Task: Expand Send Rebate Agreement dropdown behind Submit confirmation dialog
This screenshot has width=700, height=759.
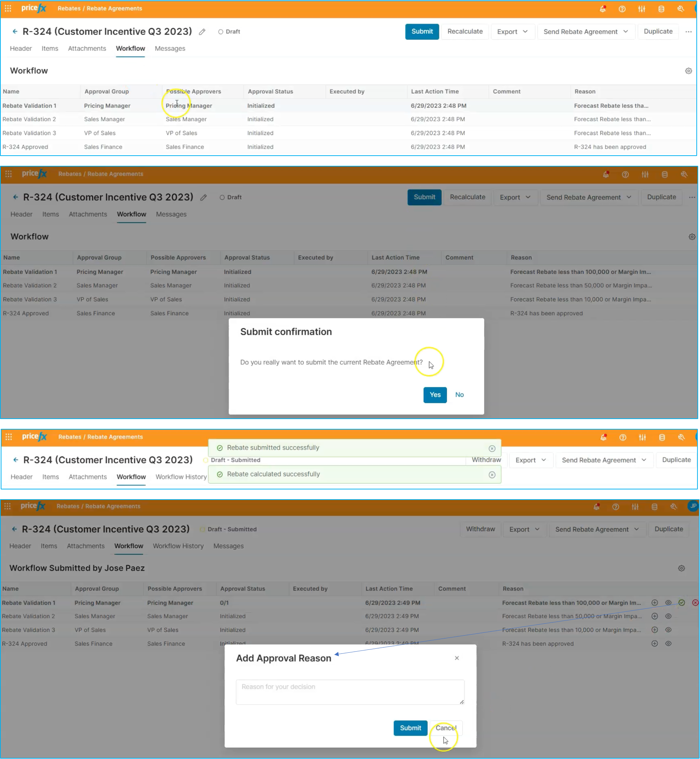Action: [x=589, y=197]
